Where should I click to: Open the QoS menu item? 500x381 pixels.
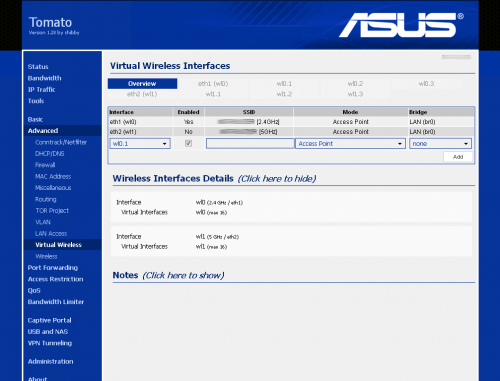pyautogui.click(x=34, y=290)
